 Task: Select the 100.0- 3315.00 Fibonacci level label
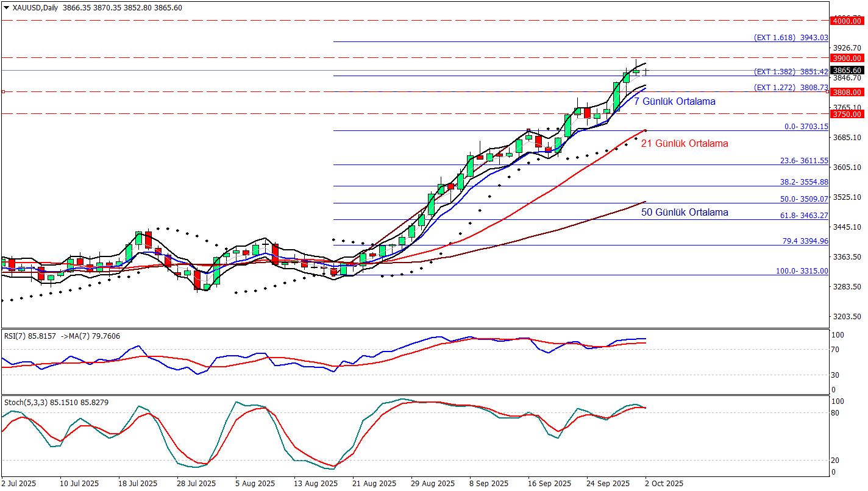802,270
